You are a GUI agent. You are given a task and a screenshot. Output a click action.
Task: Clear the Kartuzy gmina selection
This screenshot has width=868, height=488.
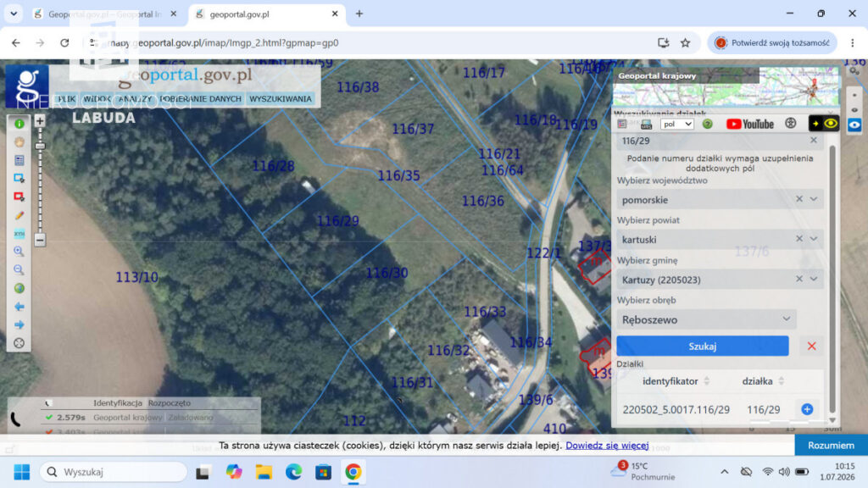pyautogui.click(x=799, y=279)
